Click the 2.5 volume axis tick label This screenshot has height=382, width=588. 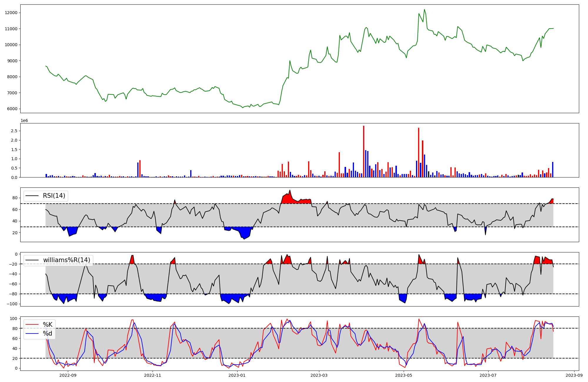click(x=15, y=131)
